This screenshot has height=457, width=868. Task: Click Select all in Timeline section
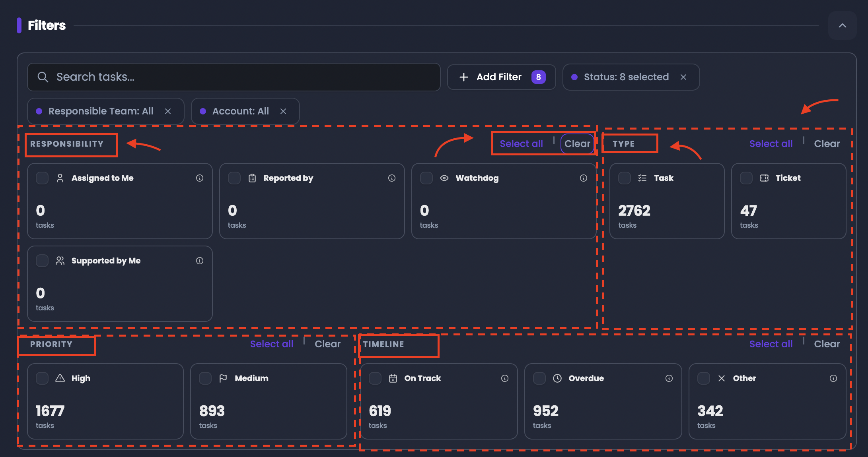click(x=771, y=344)
